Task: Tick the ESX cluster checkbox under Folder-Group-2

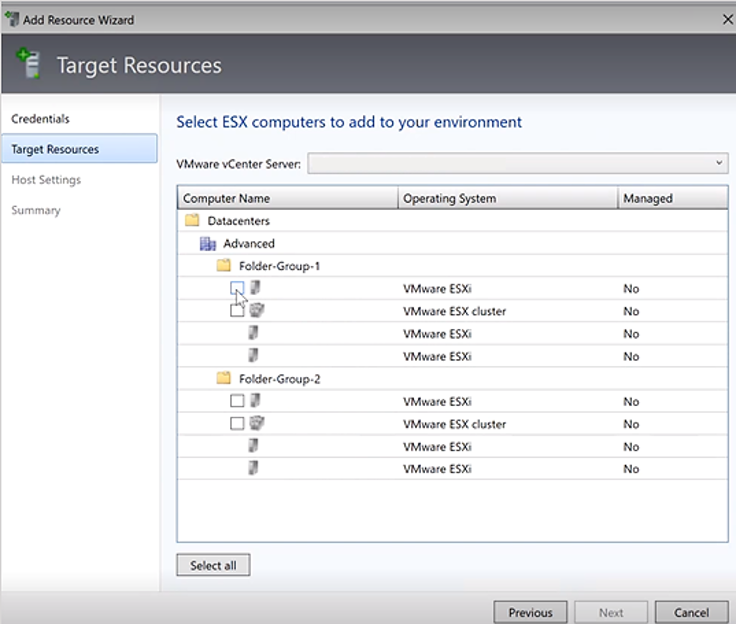Action: coord(237,424)
